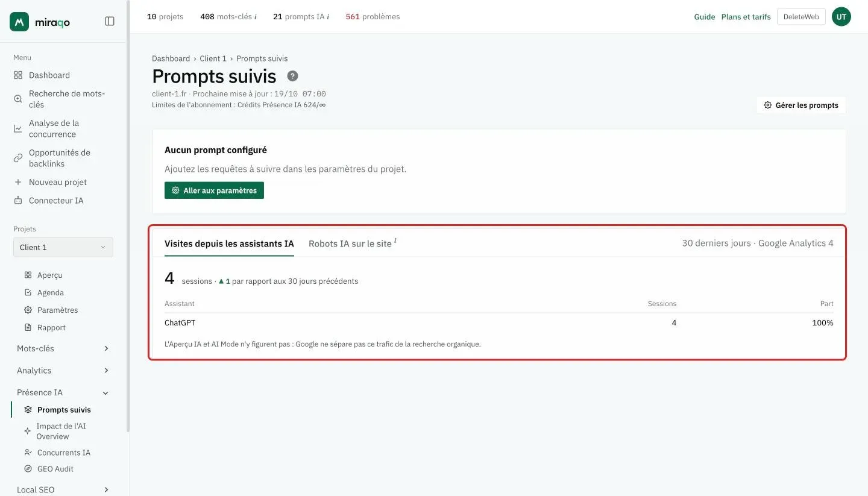Click the Aller aux paramètres button

point(214,190)
